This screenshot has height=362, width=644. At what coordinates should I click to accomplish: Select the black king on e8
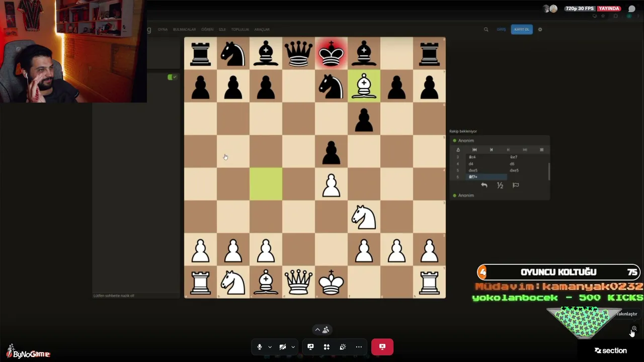(x=331, y=53)
